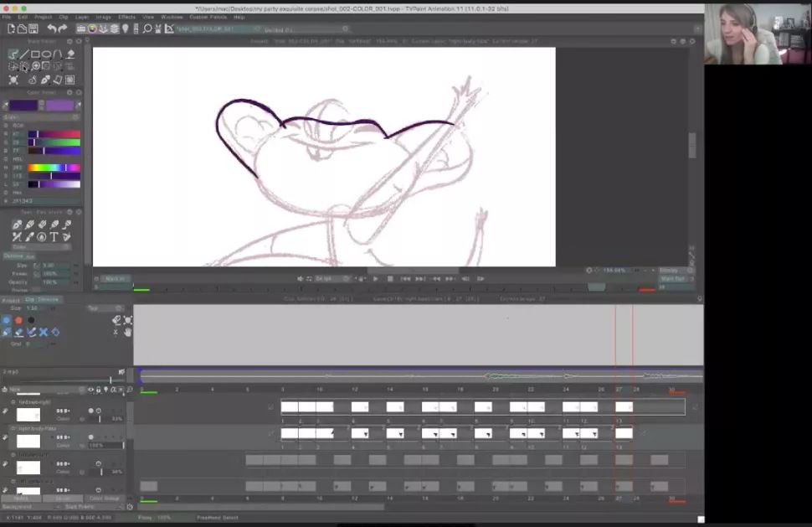
Task: Mute the audio track speaker icon
Action: 122,371
